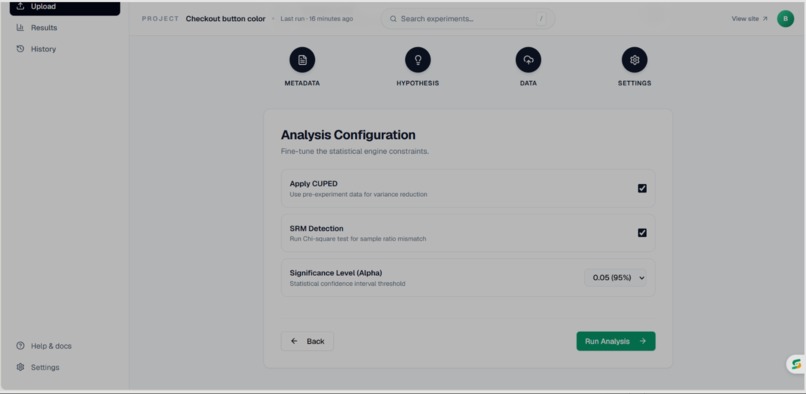The image size is (806, 394).
Task: Click the Apply CUPED label
Action: [314, 184]
